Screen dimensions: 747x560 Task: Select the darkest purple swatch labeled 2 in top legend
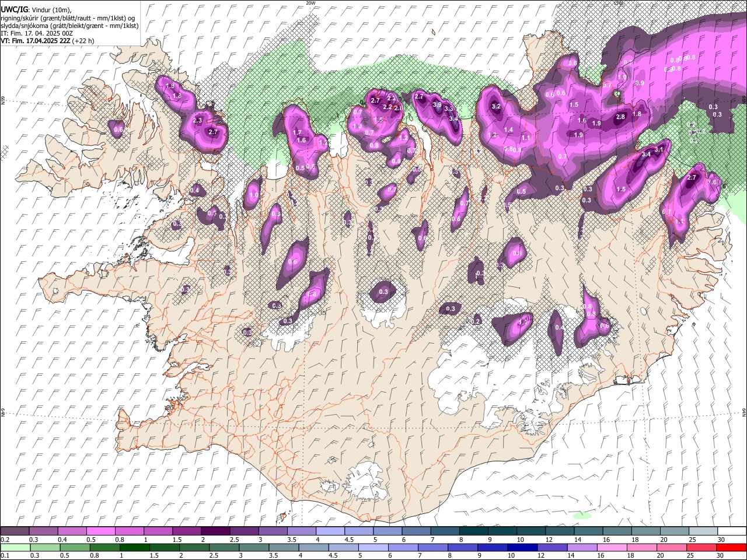215,531
